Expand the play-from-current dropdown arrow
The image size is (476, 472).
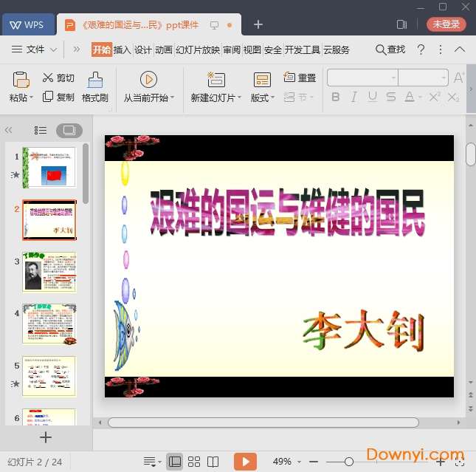tap(172, 98)
